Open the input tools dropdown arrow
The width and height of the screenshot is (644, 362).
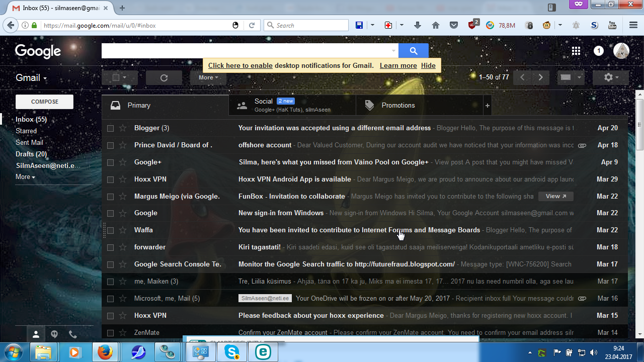click(579, 77)
